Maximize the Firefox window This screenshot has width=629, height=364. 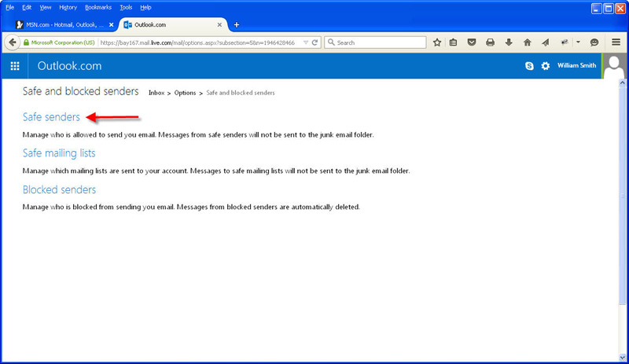[x=608, y=9]
